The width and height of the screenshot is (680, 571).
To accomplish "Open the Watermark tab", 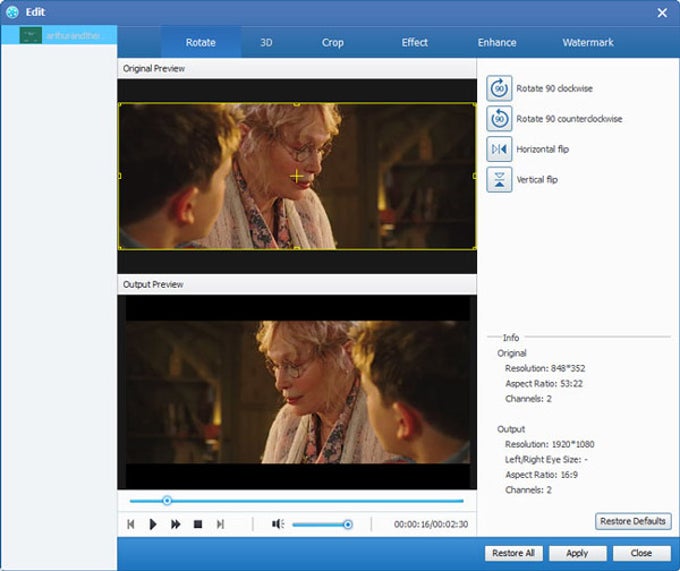I will pyautogui.click(x=588, y=42).
